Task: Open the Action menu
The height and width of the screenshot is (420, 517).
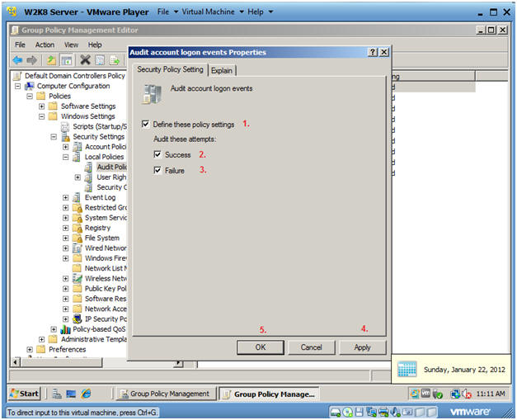Action: (x=45, y=45)
